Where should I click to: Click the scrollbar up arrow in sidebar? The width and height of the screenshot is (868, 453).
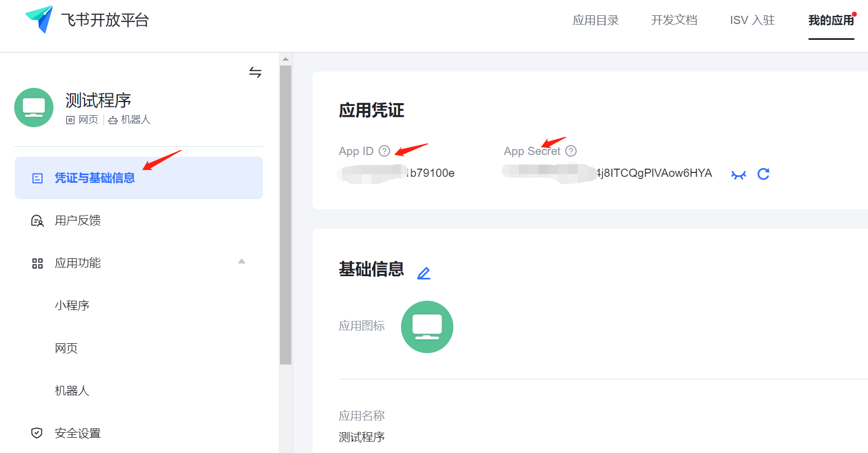tap(285, 59)
